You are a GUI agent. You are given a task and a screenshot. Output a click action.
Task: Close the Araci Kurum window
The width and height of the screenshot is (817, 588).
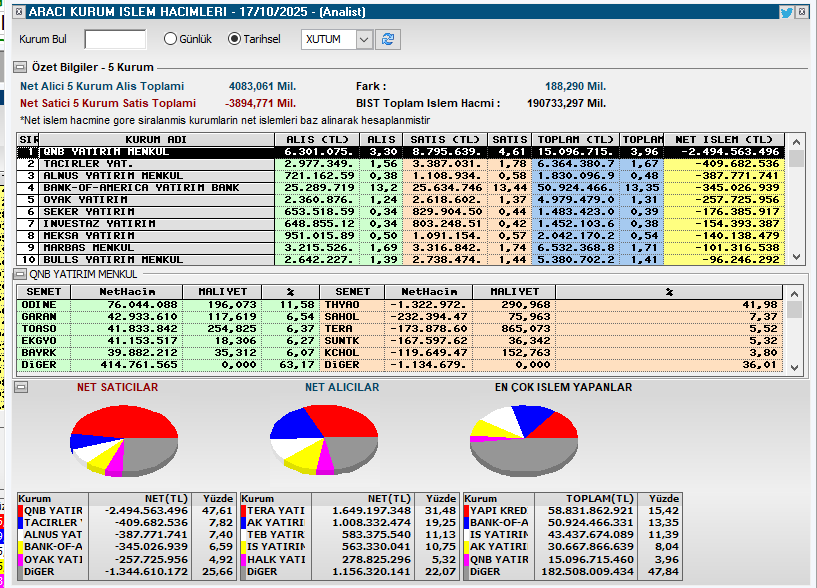point(802,12)
